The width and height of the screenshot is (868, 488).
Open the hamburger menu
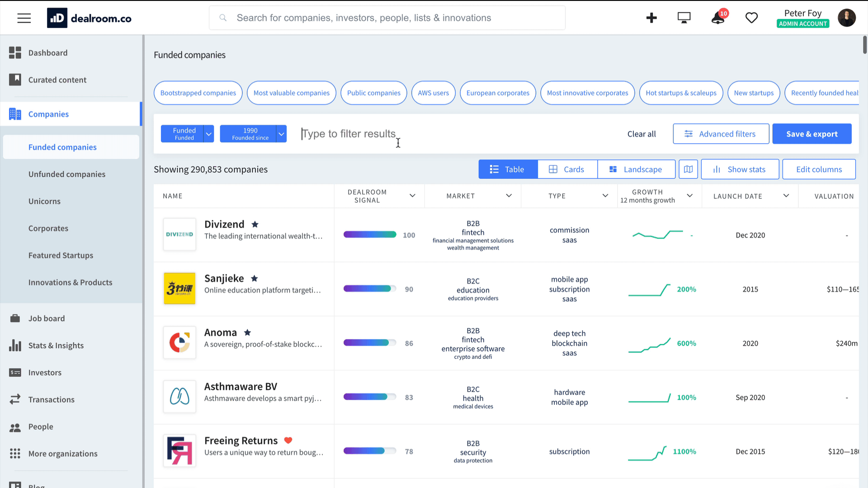coord(24,18)
